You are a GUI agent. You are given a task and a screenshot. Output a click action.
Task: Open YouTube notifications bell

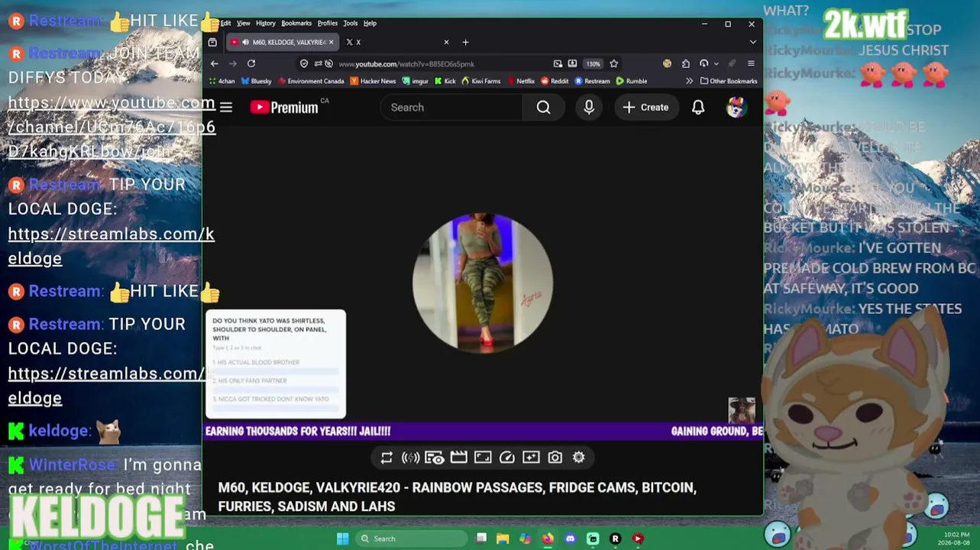coord(698,108)
